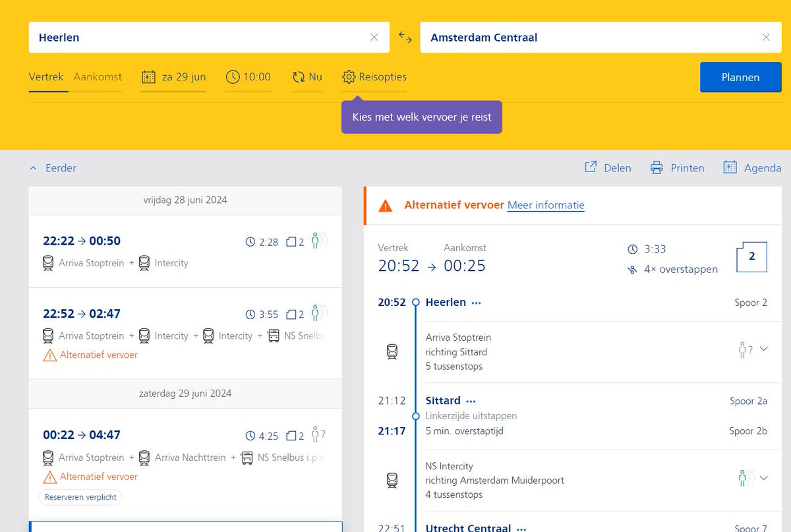Viewport: 791px width, 532px height.
Task: Share the journey via Delen
Action: click(x=608, y=168)
